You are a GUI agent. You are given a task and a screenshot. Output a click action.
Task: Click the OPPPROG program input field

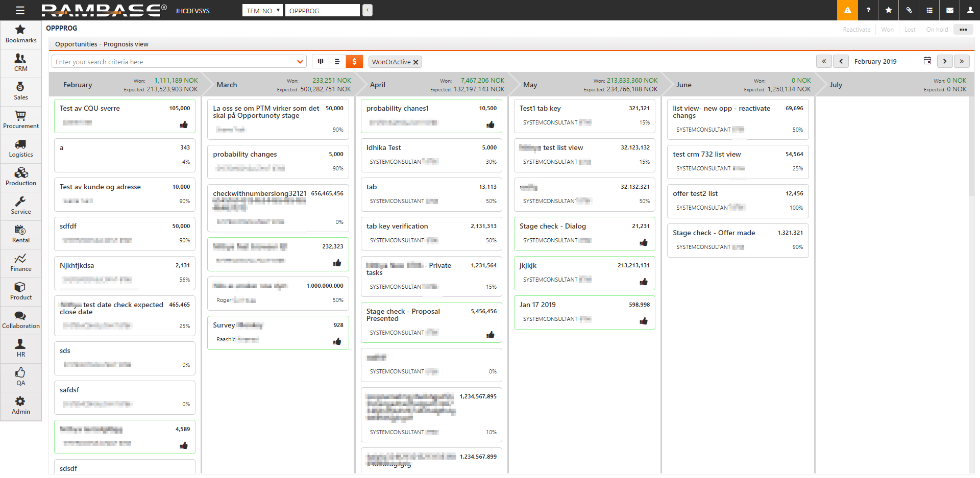tap(322, 10)
